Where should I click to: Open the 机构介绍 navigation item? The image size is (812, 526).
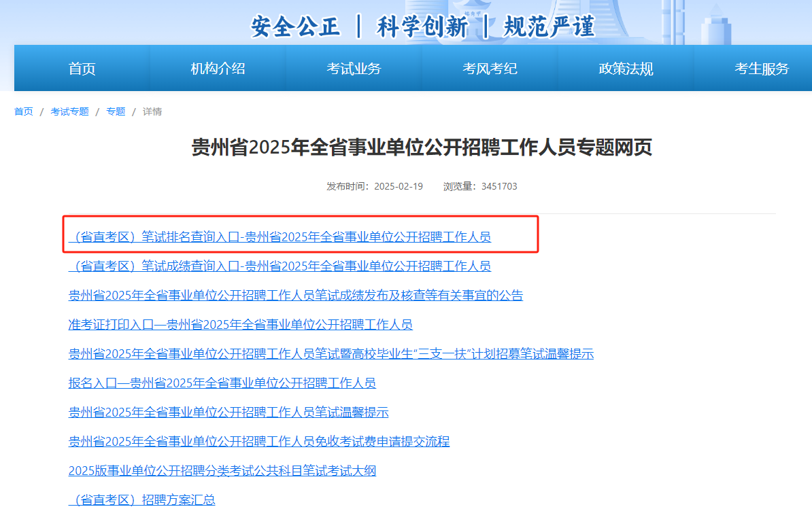pos(218,69)
